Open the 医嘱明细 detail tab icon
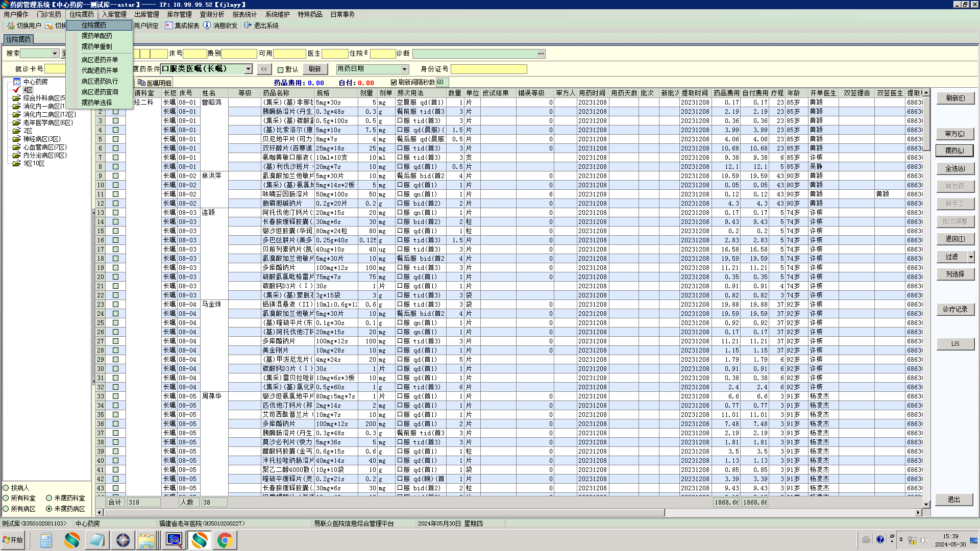The height and width of the screenshot is (551, 980). tap(142, 83)
